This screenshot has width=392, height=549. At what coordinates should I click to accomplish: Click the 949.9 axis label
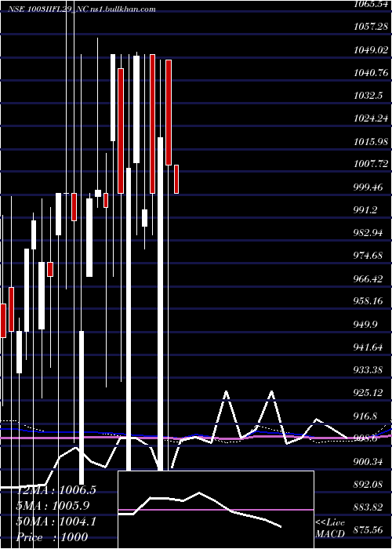(366, 324)
